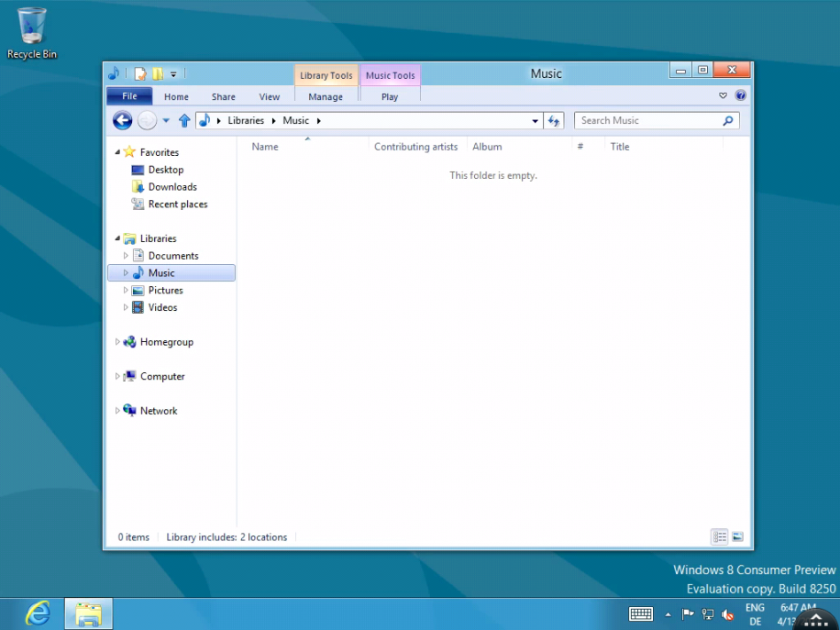Sort by Contributing artists column
Image resolution: width=840 pixels, height=630 pixels.
click(x=416, y=147)
